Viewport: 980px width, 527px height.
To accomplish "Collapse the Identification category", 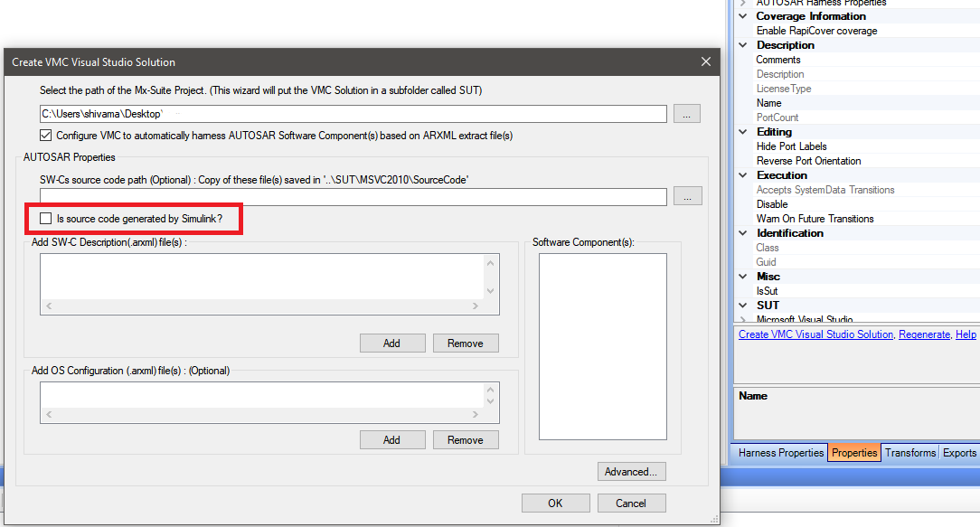I will (743, 233).
